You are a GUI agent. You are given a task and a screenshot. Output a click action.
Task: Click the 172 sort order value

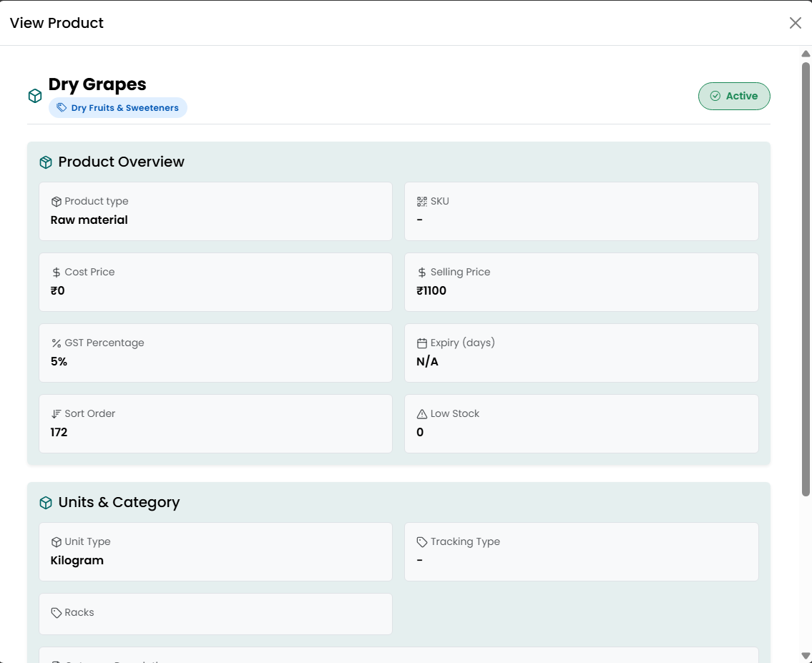pos(59,433)
